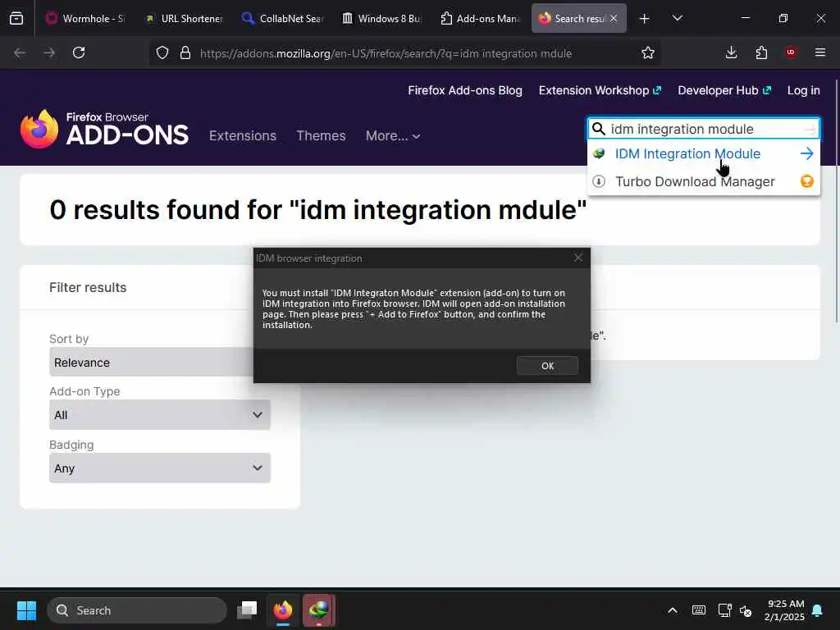Click the address bar URL
Screen dimensions: 840x630
pos(386,53)
